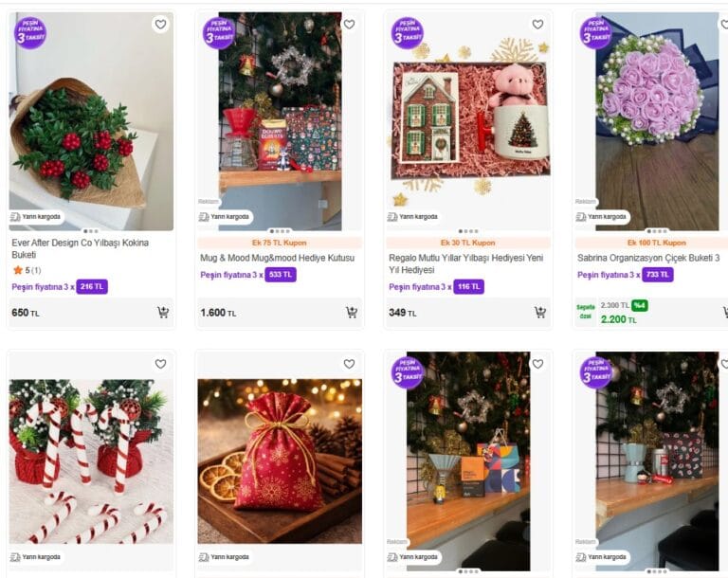Select image dots under Regalo gift photo
728x578 pixels.
point(468,231)
